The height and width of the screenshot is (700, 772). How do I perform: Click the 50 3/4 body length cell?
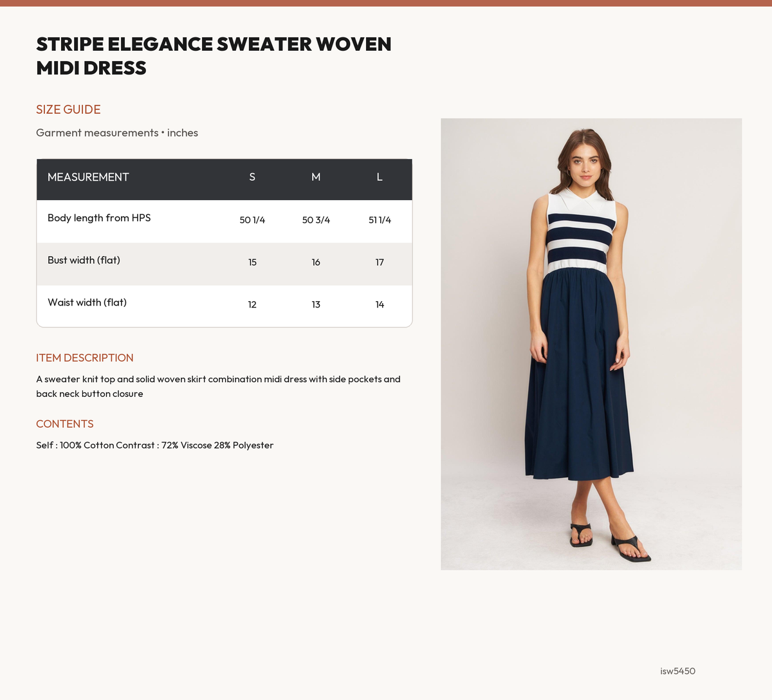click(x=316, y=220)
